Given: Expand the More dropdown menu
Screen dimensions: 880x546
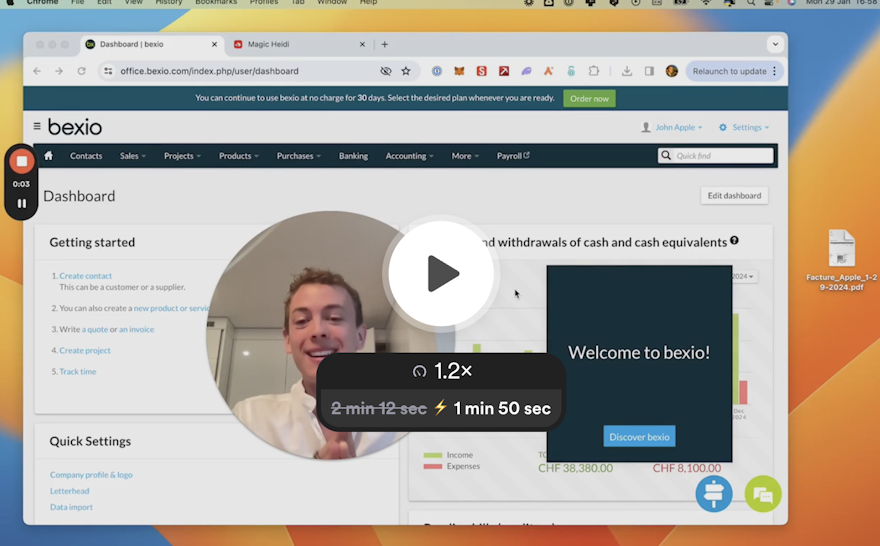Looking at the screenshot, I should click(465, 155).
